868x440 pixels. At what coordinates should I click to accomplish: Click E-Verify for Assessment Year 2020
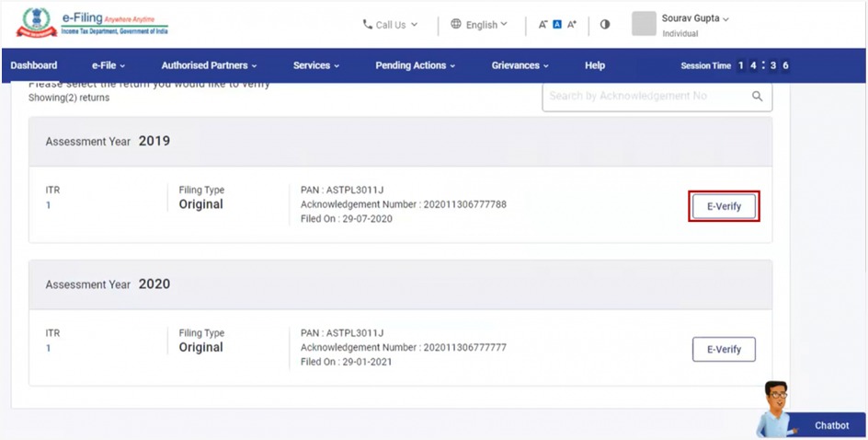[x=724, y=350]
